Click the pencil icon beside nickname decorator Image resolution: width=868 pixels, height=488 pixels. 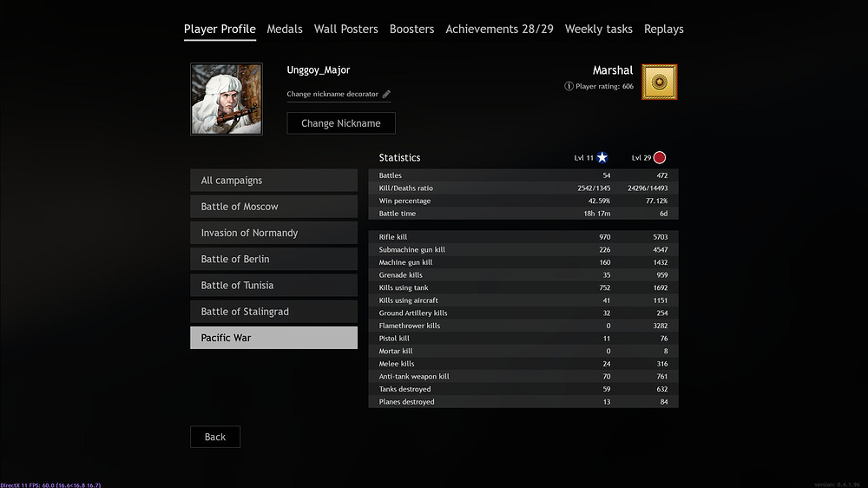point(387,94)
